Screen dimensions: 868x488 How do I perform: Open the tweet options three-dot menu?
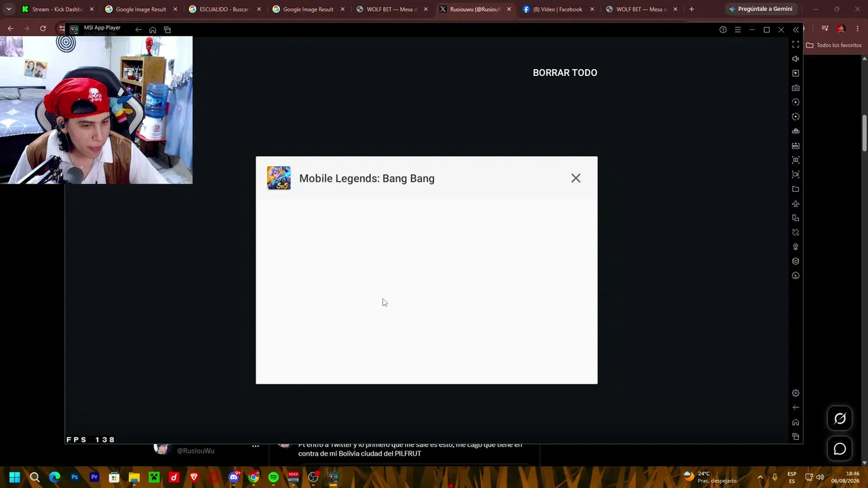256,446
